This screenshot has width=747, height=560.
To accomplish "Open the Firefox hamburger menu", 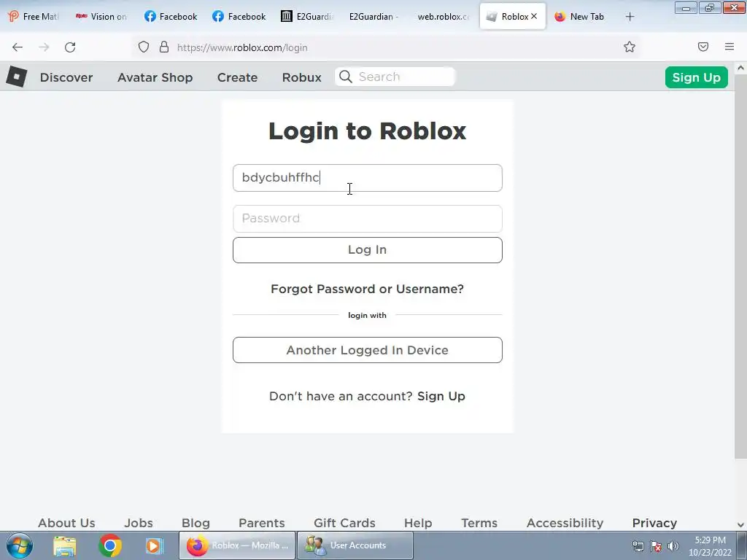I will (729, 47).
